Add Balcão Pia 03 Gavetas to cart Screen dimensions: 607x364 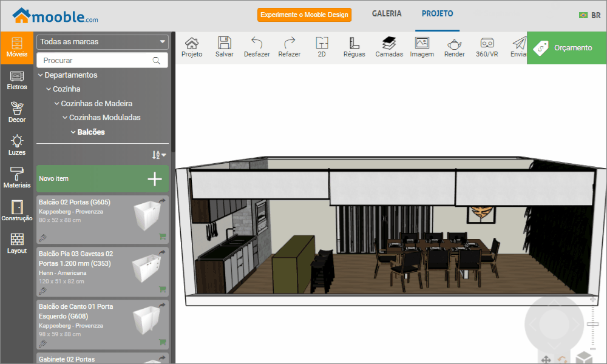click(163, 289)
